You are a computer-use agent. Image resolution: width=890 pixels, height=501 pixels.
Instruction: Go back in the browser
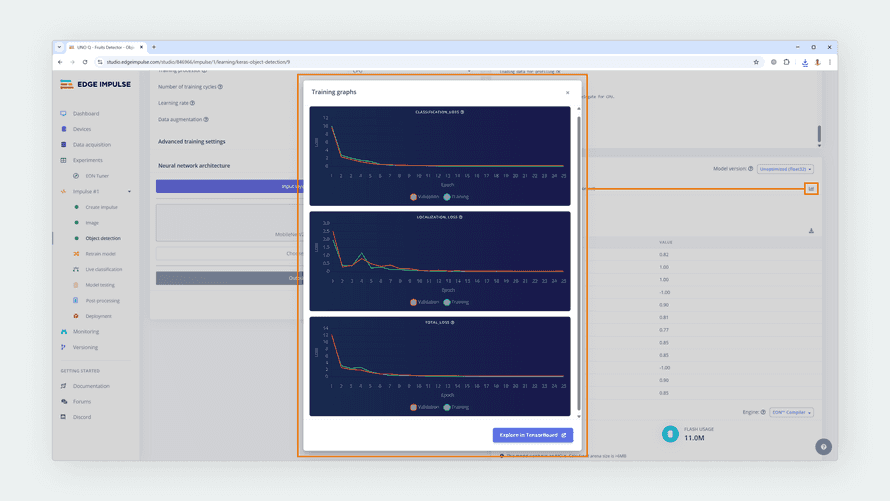[x=60, y=62]
